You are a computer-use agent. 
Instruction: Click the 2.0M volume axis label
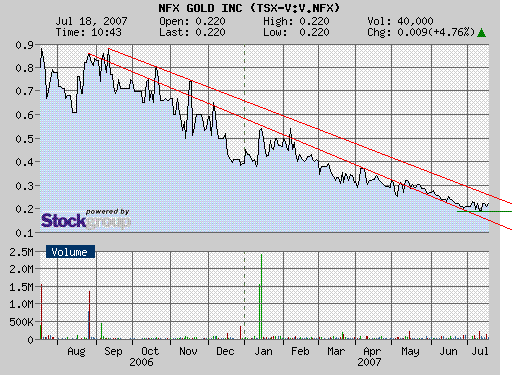pos(21,269)
